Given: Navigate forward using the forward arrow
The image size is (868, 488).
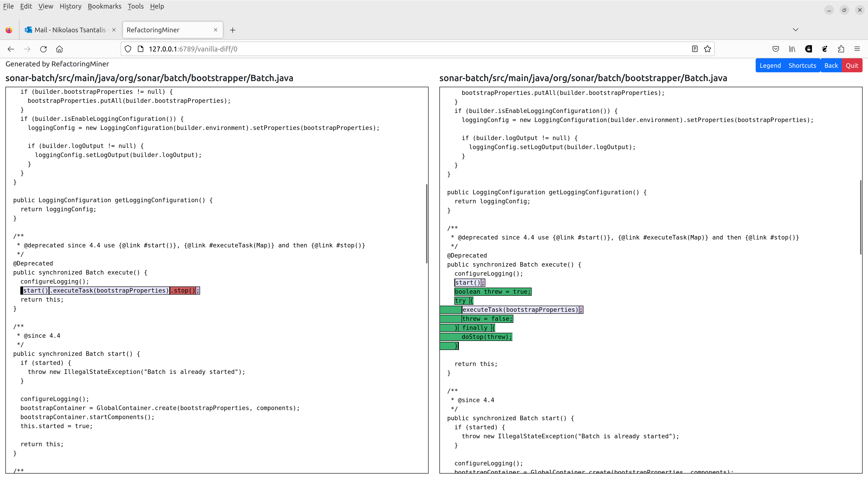Looking at the screenshot, I should (x=27, y=49).
